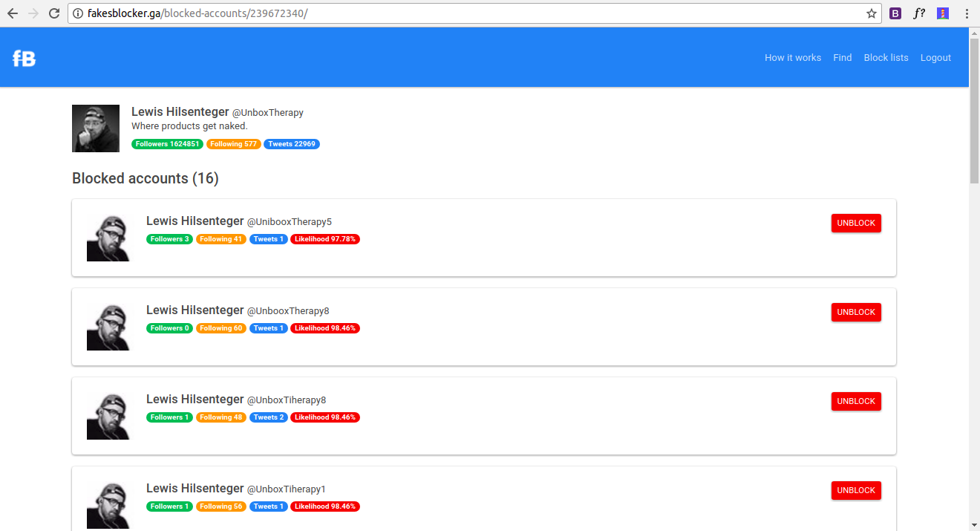
Task: Open the 'How it works' page
Action: click(793, 57)
